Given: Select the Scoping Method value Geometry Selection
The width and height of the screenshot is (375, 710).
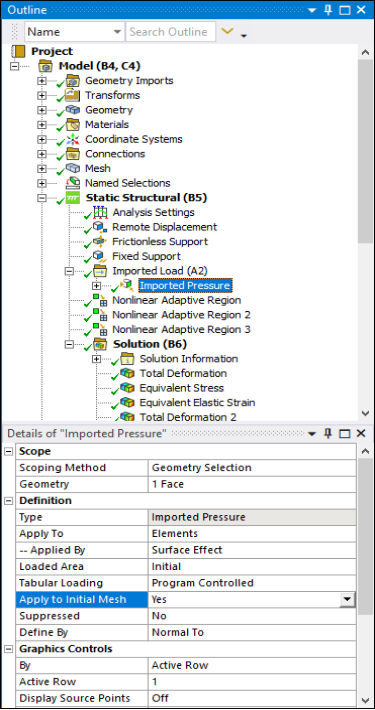Looking at the screenshot, I should [x=252, y=468].
